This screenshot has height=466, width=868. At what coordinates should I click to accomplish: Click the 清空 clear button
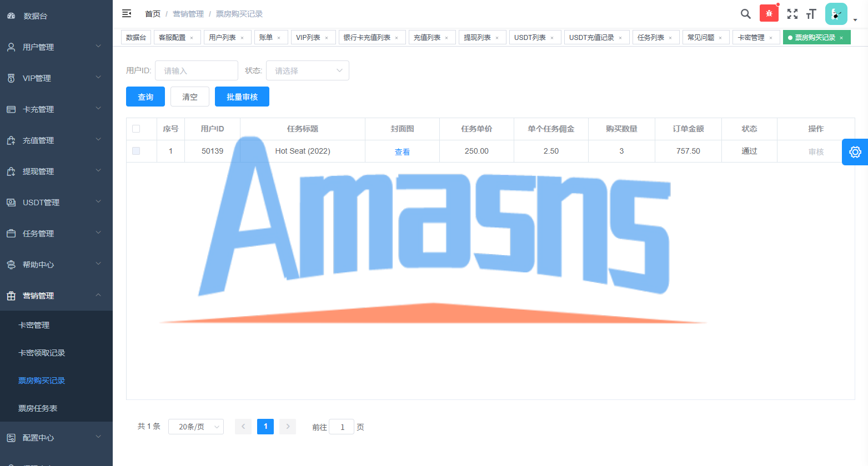(x=190, y=97)
